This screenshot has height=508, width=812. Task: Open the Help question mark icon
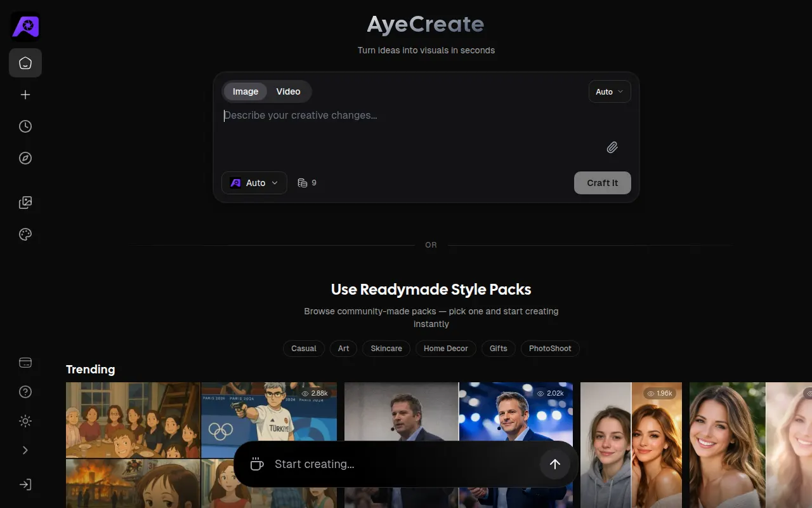tap(25, 392)
